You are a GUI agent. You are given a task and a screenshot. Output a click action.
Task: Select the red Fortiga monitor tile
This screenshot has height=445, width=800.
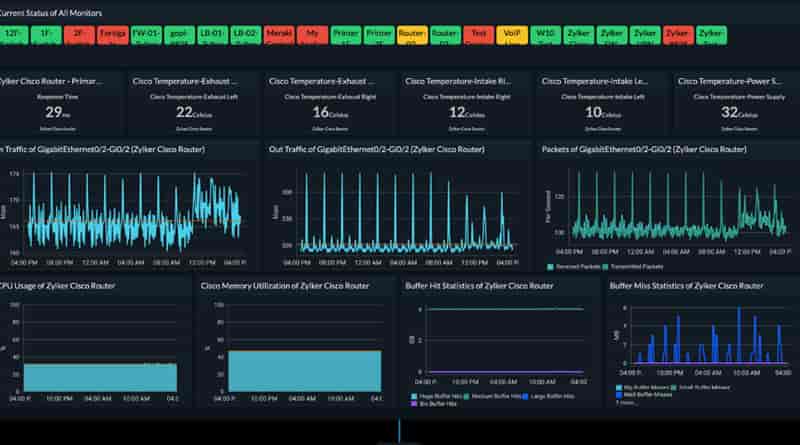tap(112, 35)
